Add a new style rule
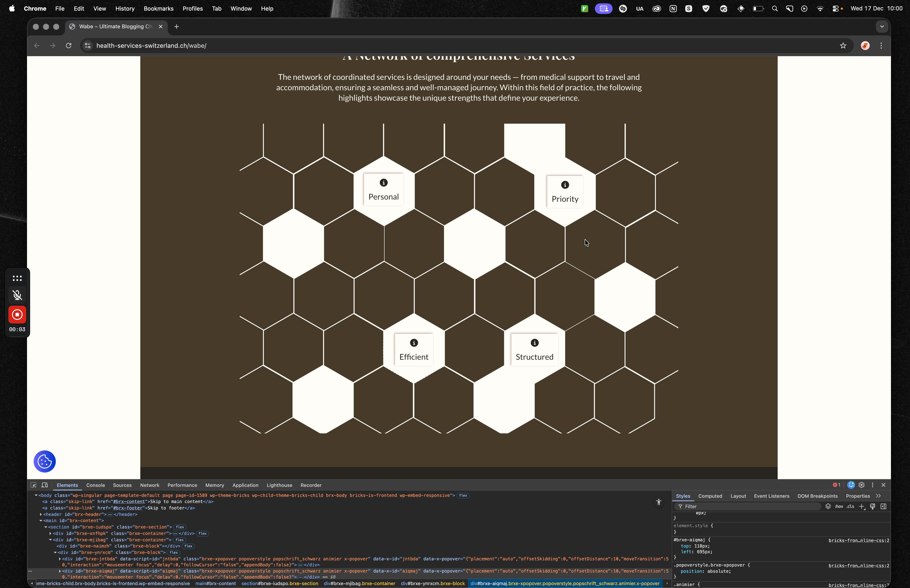This screenshot has height=588, width=910. 862,506
